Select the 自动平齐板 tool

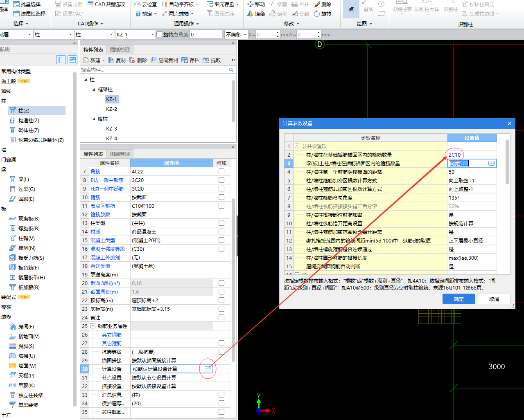coord(180,4)
